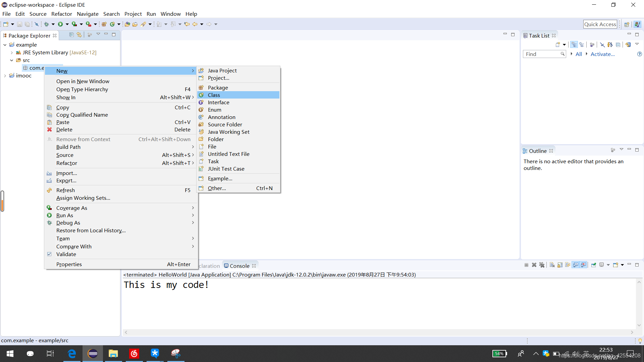Screen dimensions: 644x362
Task: Collapse the src folder node
Action: pyautogui.click(x=11, y=60)
